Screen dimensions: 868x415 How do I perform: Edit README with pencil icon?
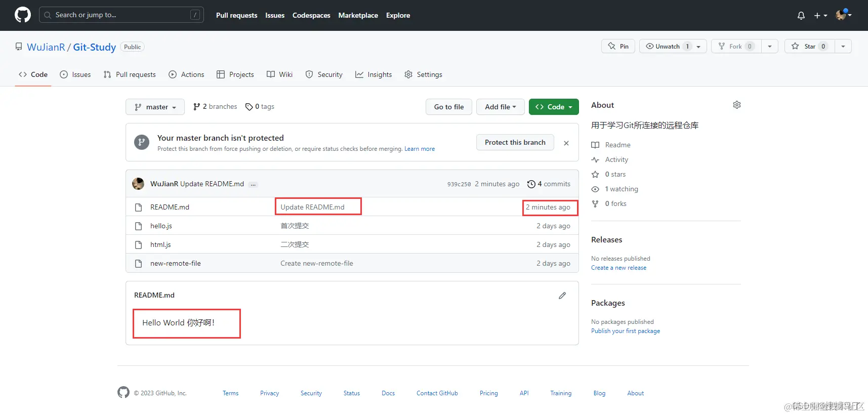pos(562,296)
